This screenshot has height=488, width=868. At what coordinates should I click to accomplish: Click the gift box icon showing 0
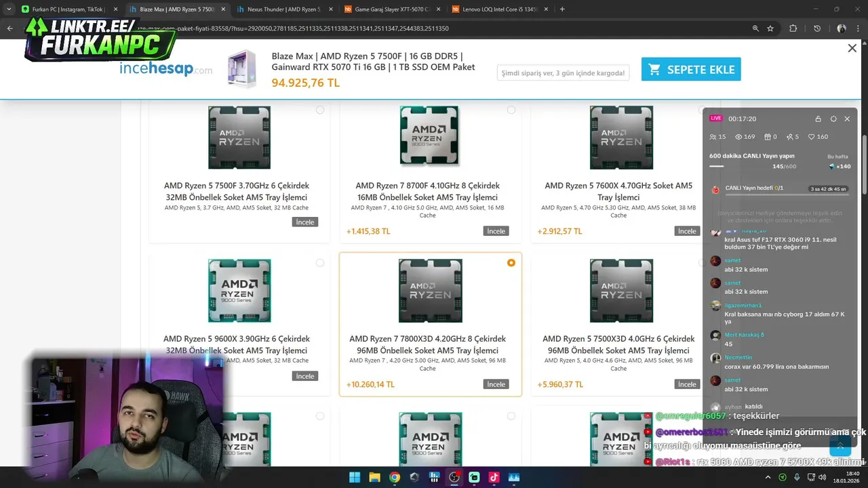768,137
